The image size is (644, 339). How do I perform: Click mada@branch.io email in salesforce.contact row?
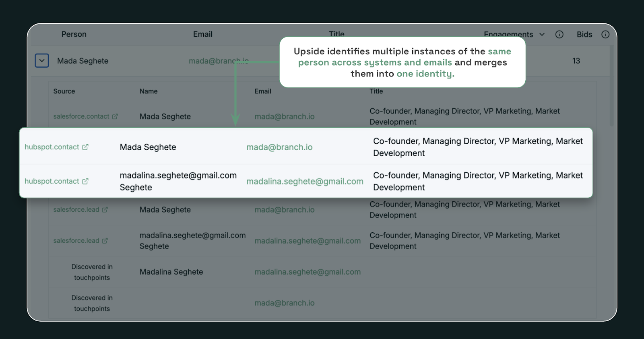tap(285, 116)
